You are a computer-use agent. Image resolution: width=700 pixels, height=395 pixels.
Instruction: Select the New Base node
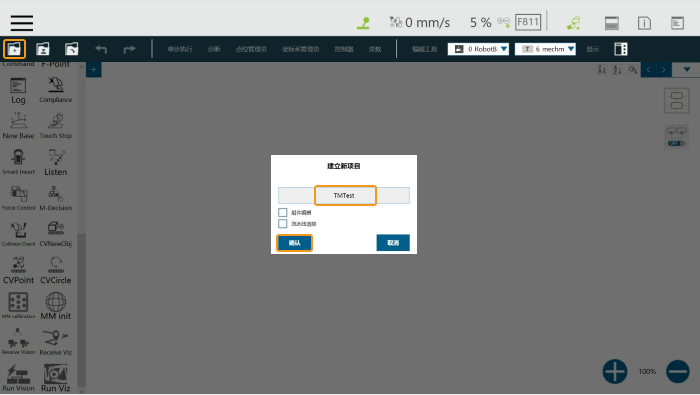click(18, 126)
